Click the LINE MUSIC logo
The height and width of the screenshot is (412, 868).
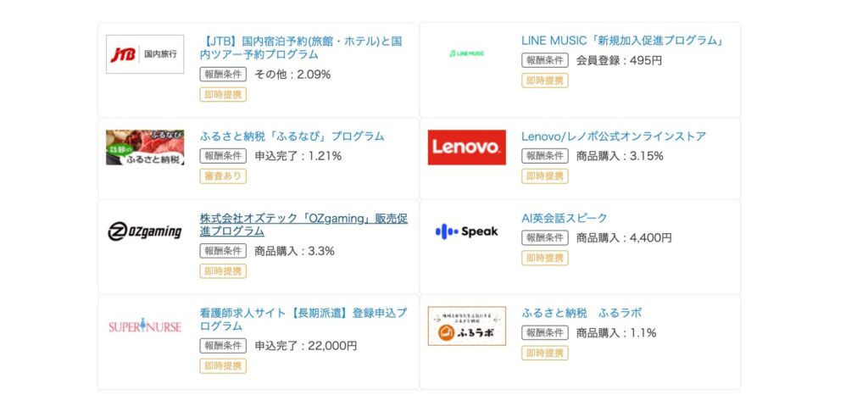[x=466, y=53]
